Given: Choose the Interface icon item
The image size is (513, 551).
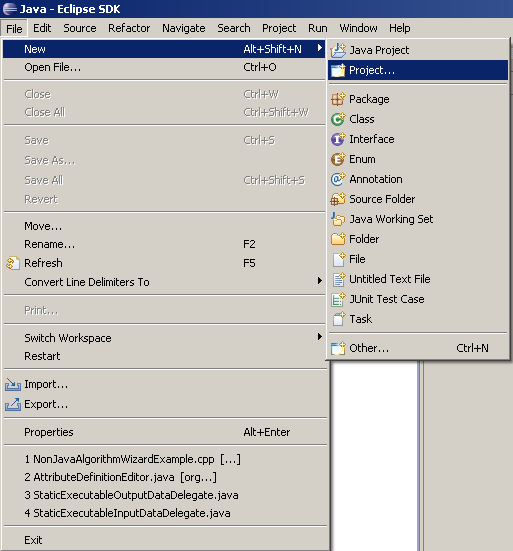Looking at the screenshot, I should point(338,139).
